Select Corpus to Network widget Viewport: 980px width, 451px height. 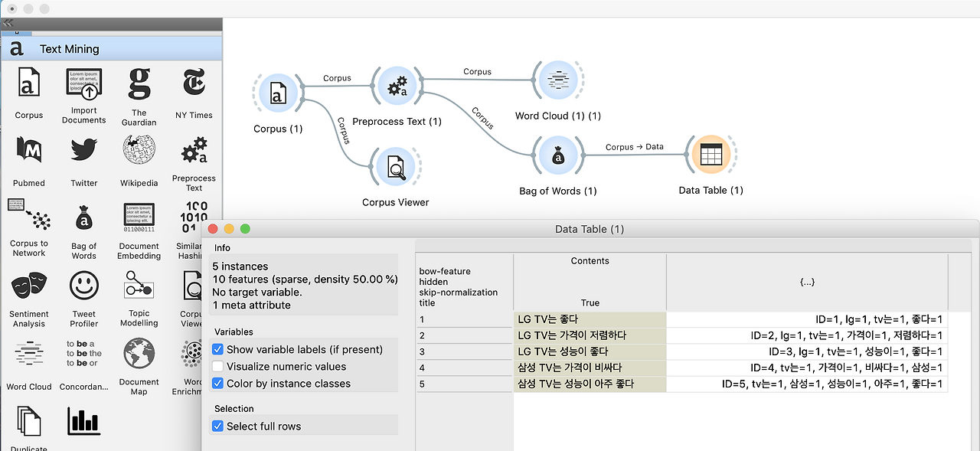[x=29, y=228]
